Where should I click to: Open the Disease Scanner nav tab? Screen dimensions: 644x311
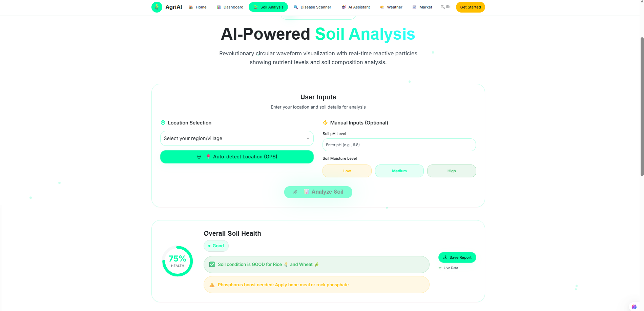[312, 7]
